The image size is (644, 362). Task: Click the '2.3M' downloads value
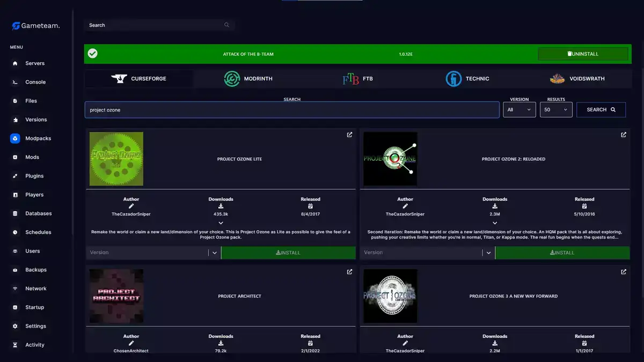pos(495,214)
